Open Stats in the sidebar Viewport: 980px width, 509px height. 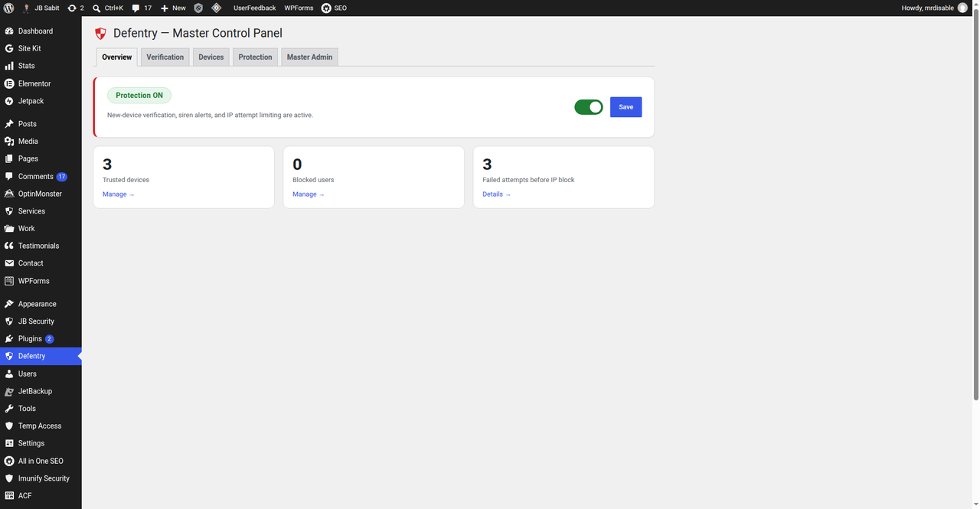coord(41,66)
